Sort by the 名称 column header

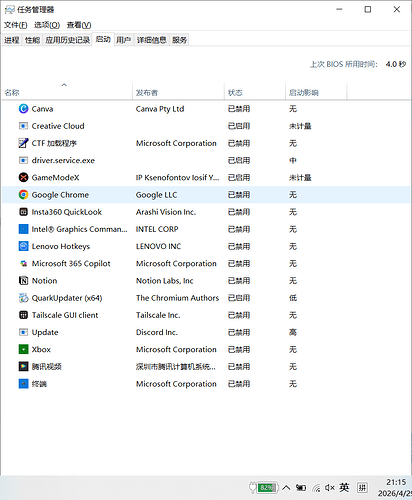[x=67, y=92]
